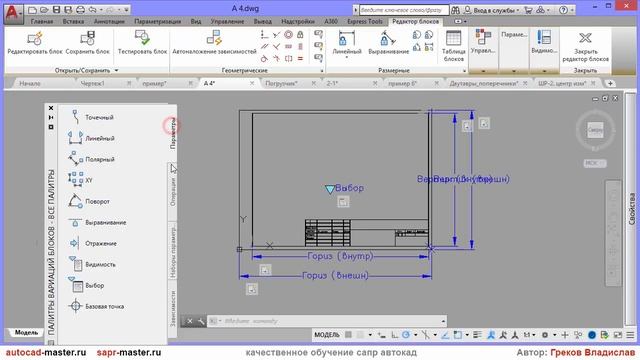
Task: Click Help question mark icon
Action: coord(563,10)
